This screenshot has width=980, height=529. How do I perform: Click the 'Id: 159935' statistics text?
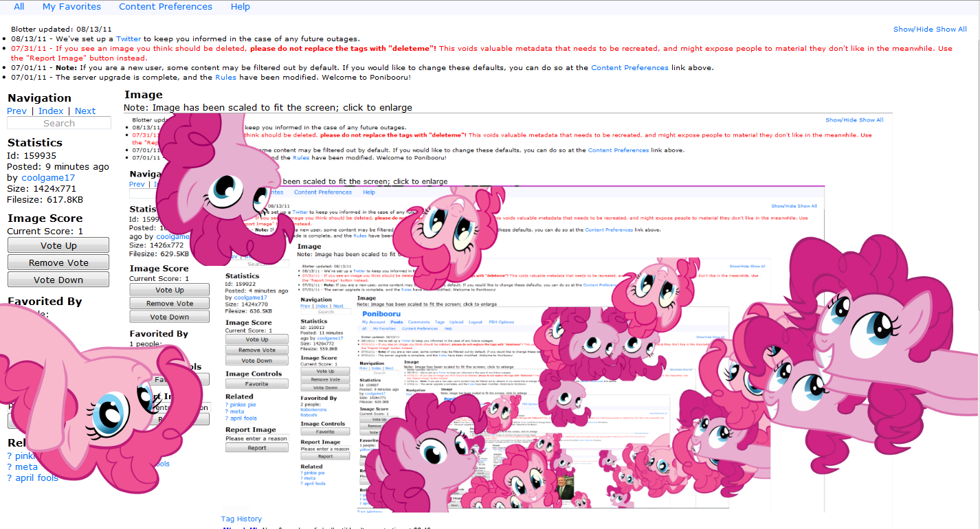click(x=32, y=155)
